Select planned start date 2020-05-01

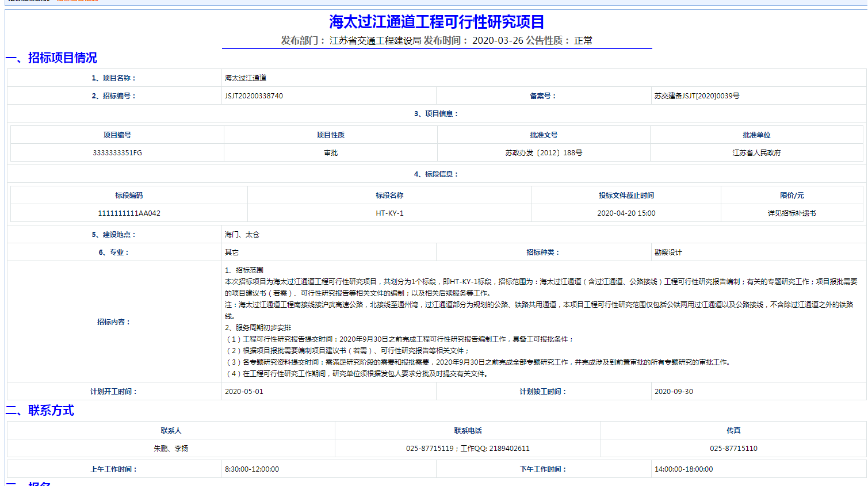point(244,392)
